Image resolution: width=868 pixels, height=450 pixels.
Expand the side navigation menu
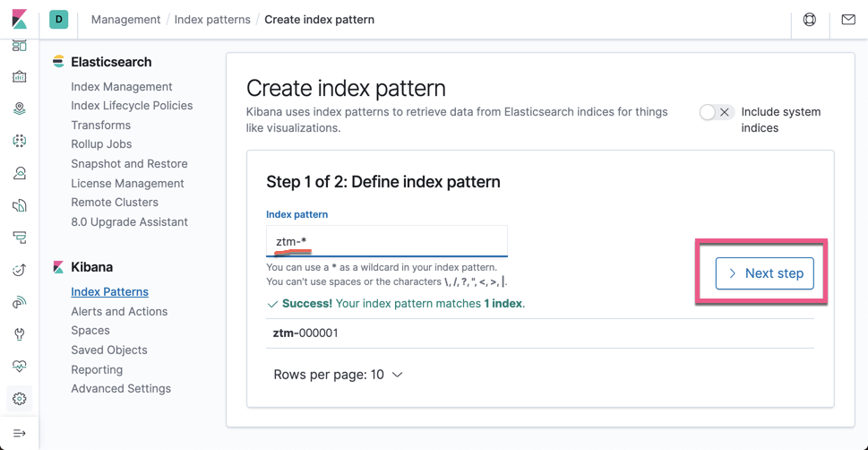point(20,433)
